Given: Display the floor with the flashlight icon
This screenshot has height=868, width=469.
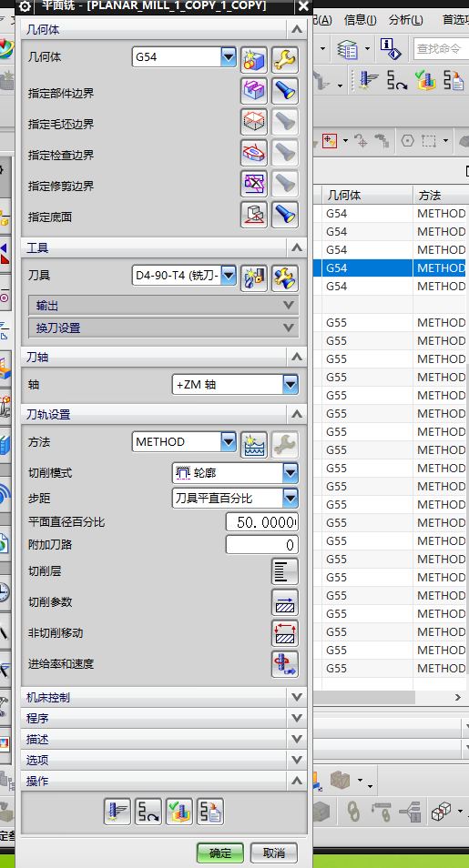Looking at the screenshot, I should (285, 215).
